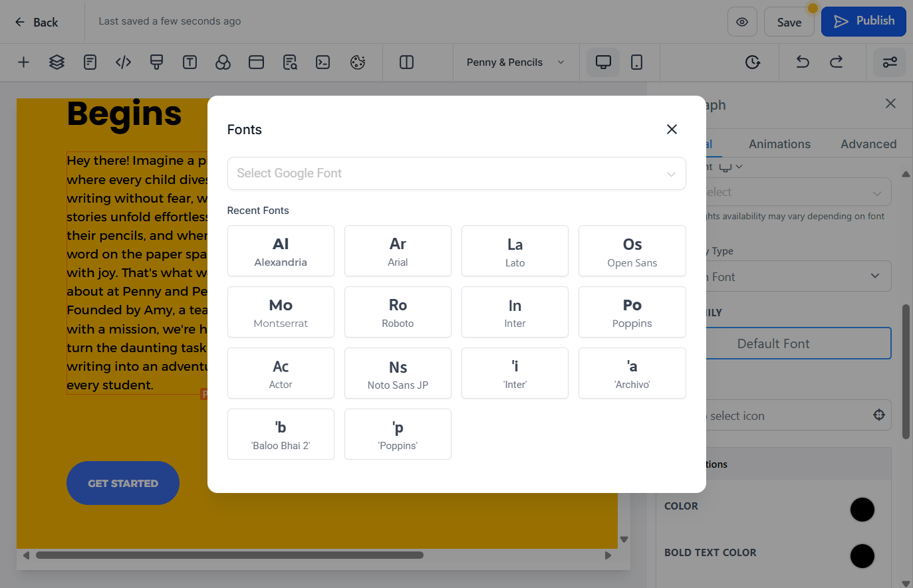Open the version history clock icon

[x=753, y=62]
